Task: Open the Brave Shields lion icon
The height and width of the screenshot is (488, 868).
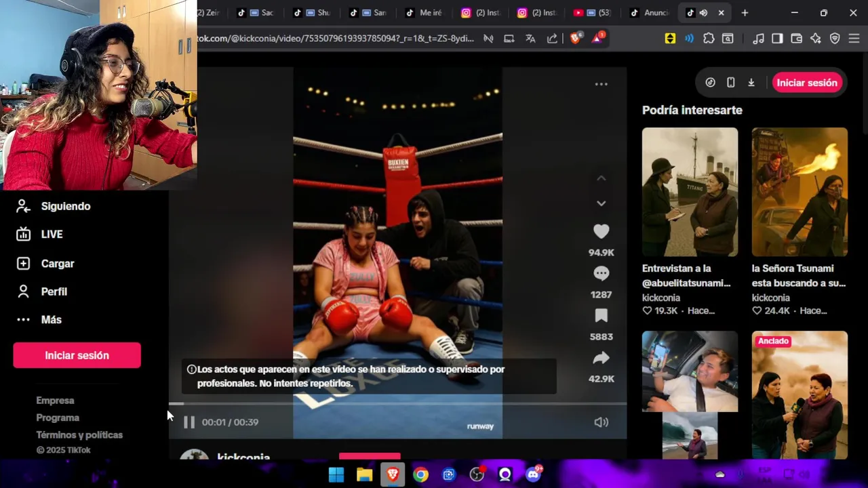Action: [575, 39]
